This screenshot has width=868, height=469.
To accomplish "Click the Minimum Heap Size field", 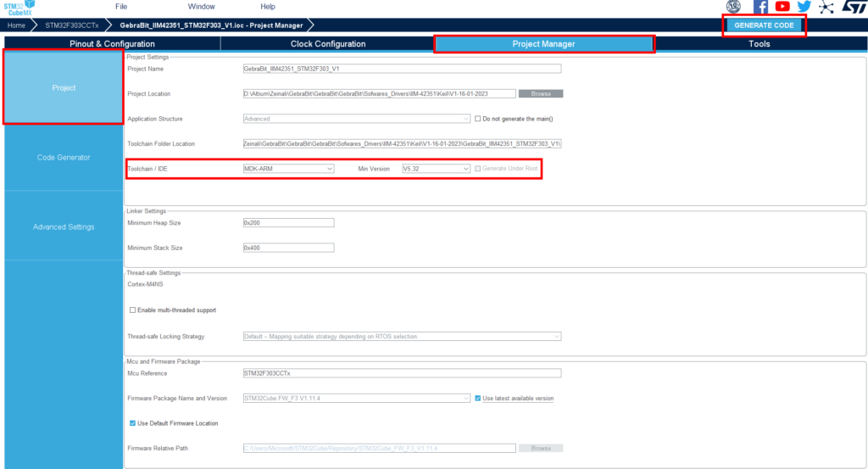I will tap(288, 222).
